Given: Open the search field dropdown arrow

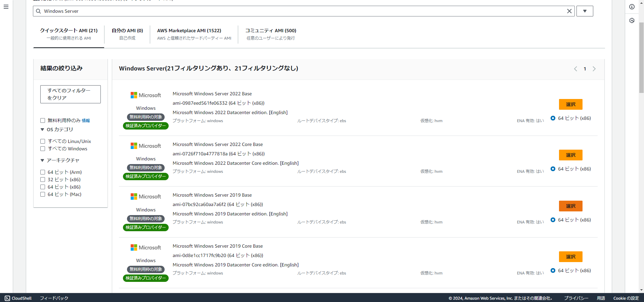Looking at the screenshot, I should tap(585, 11).
